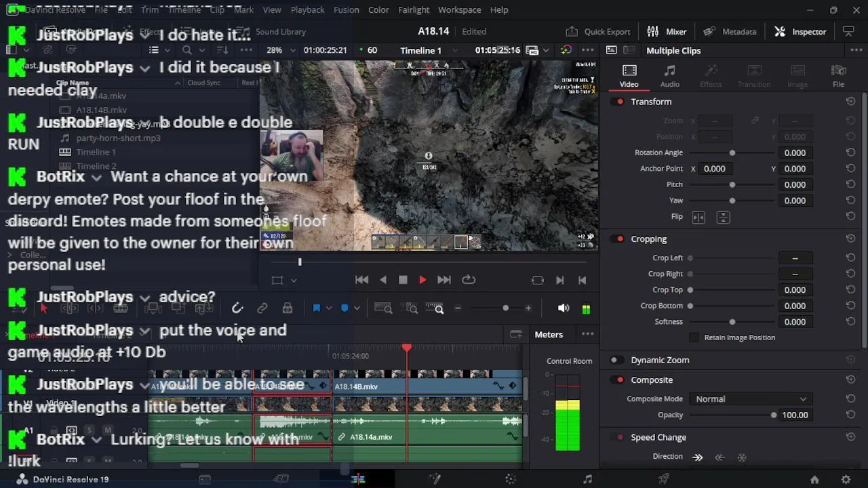868x488 pixels.
Task: Click the position lock icon in timeline toolbar
Action: coord(288,308)
